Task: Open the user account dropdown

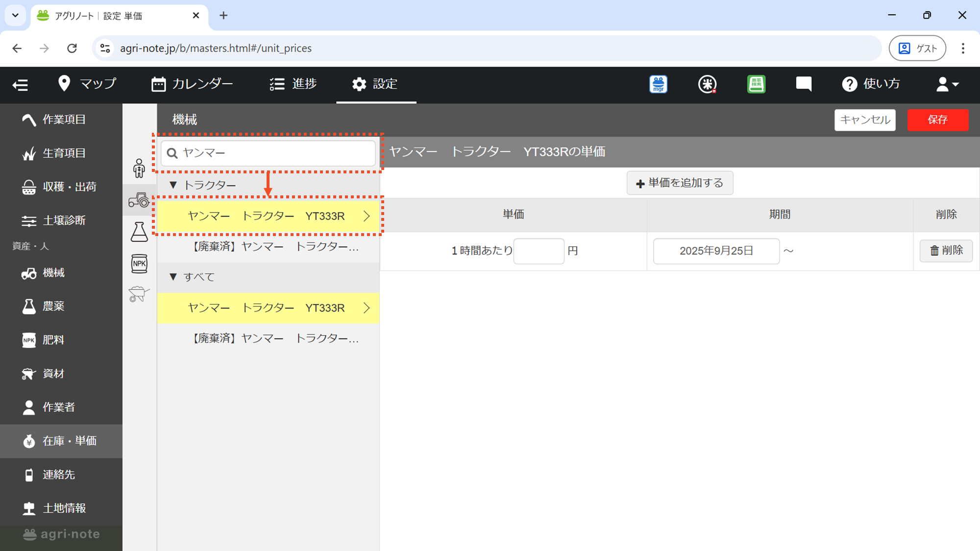Action: coord(947,84)
